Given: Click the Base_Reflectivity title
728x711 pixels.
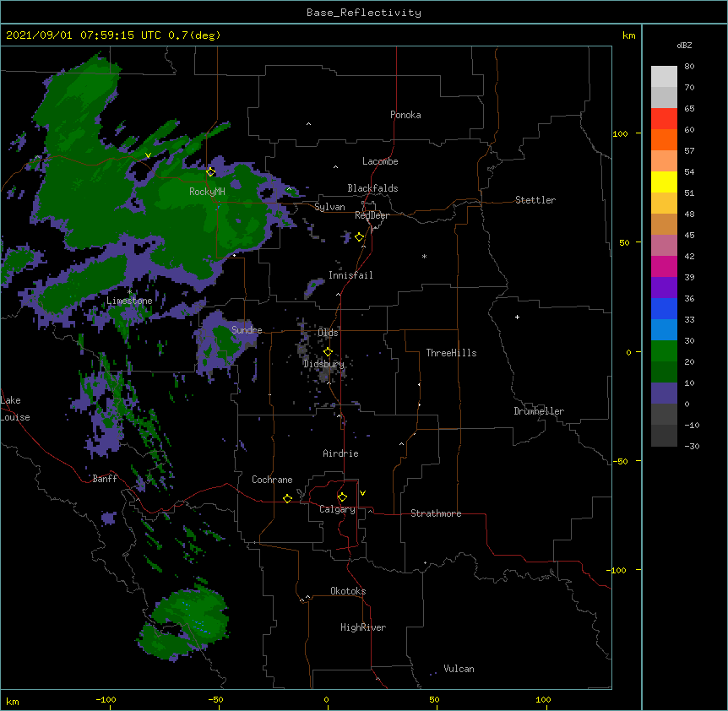Looking at the screenshot, I should point(364,13).
